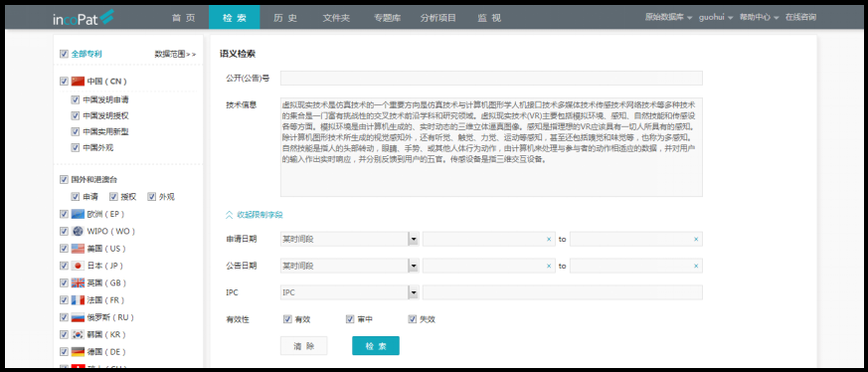Clear the application date end field x

pos(696,239)
